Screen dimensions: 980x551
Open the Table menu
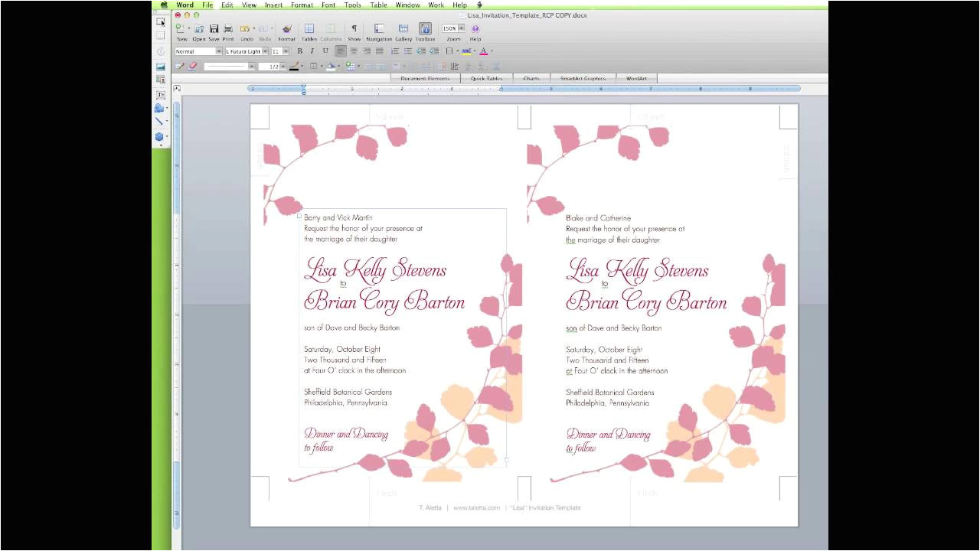point(378,5)
